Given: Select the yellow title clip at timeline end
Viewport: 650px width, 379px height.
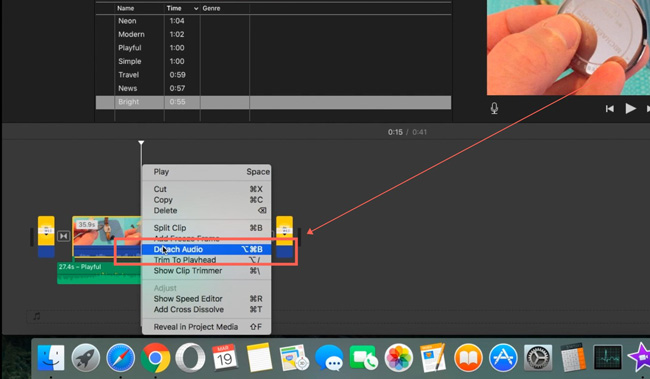Looking at the screenshot, I should pyautogui.click(x=284, y=237).
